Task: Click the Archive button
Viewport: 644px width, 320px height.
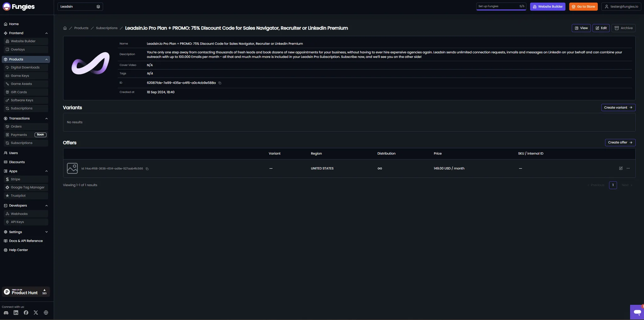Action: (x=623, y=28)
